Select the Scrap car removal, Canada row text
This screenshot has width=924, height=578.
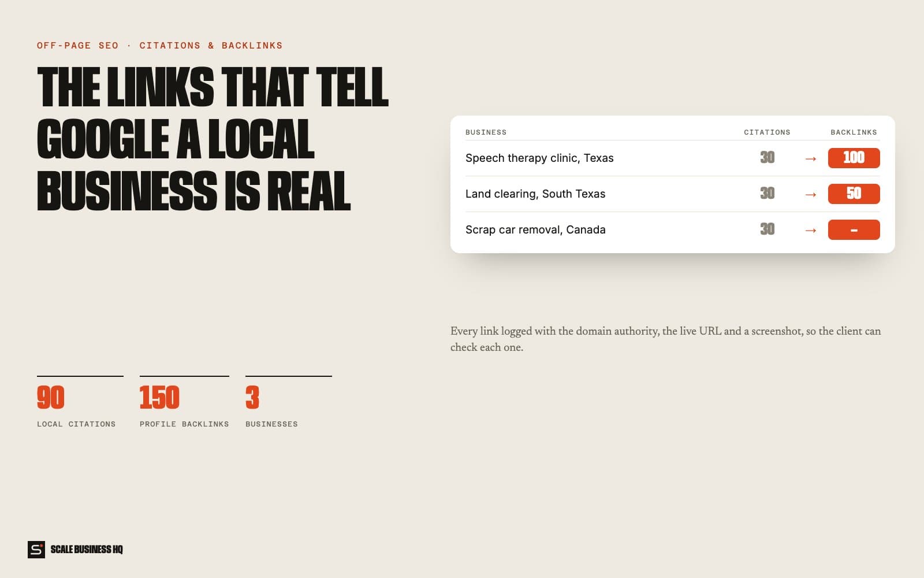point(535,229)
